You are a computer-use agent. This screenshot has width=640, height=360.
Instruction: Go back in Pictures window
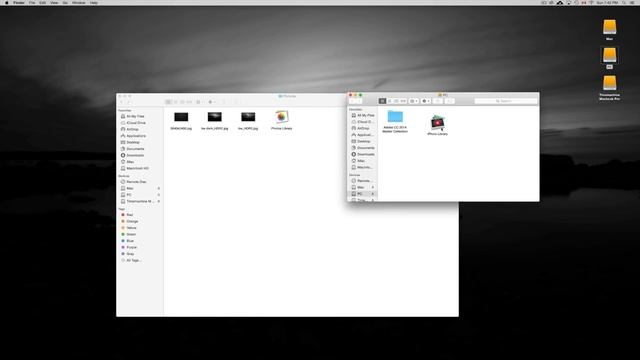(x=121, y=102)
